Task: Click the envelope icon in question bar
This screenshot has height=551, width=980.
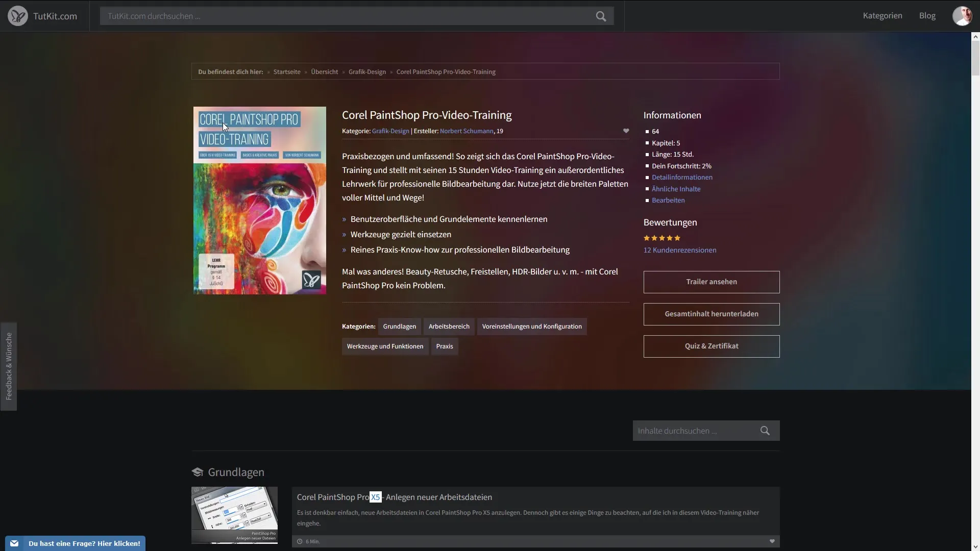Action: (x=14, y=543)
